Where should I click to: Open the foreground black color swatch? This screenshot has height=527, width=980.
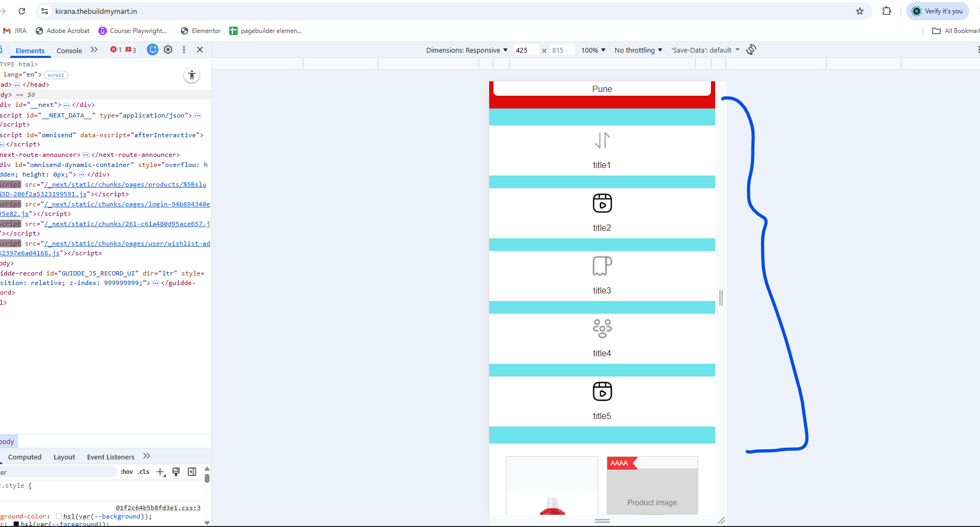pyautogui.click(x=16, y=524)
